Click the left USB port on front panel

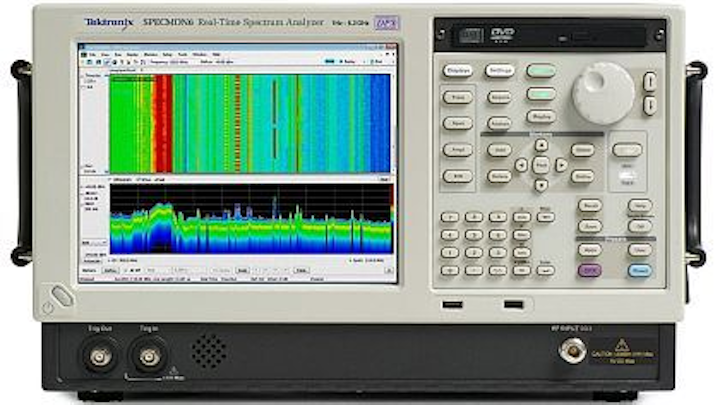click(452, 304)
